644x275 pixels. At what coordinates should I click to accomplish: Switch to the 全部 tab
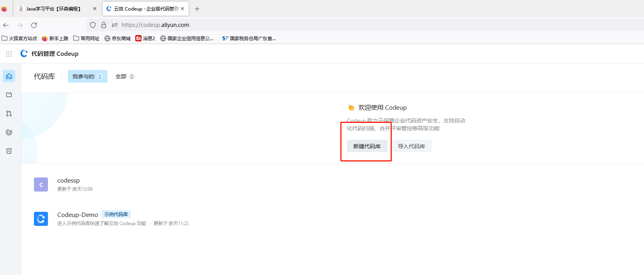(124, 76)
